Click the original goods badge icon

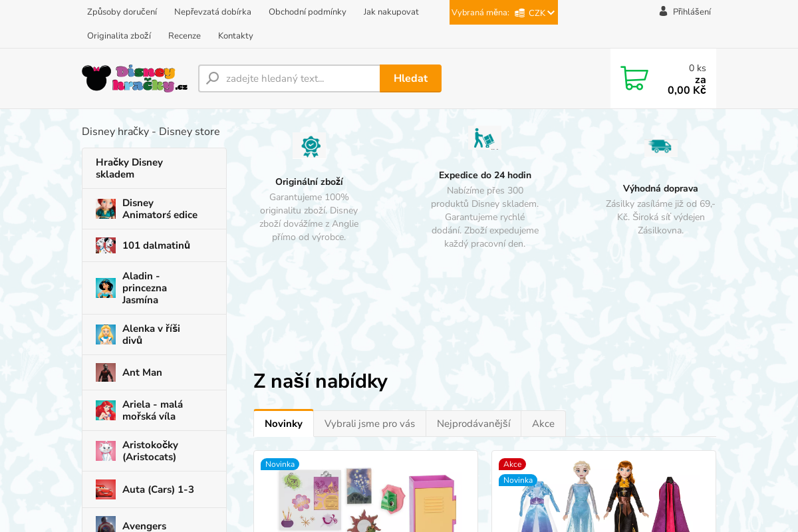coord(311,146)
